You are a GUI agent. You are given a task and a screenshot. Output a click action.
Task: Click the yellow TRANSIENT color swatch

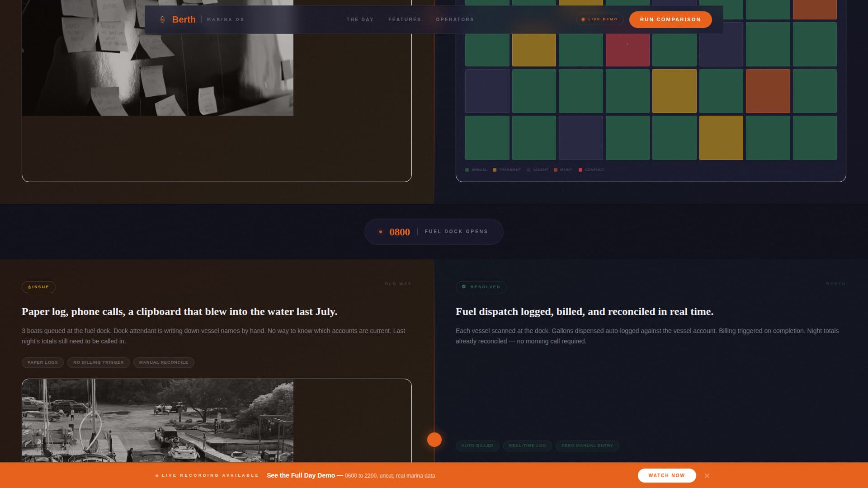[494, 169]
